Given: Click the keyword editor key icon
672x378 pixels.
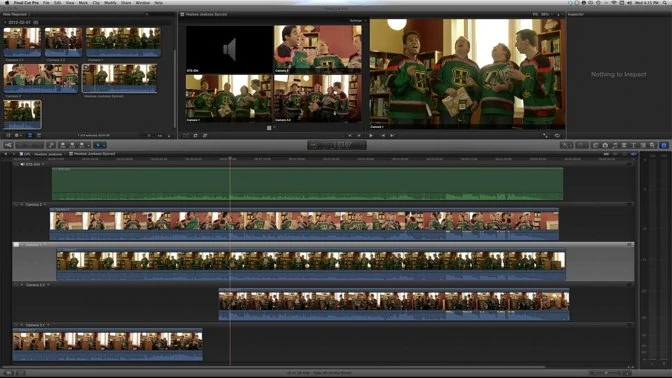Looking at the screenshot, I should (51, 145).
